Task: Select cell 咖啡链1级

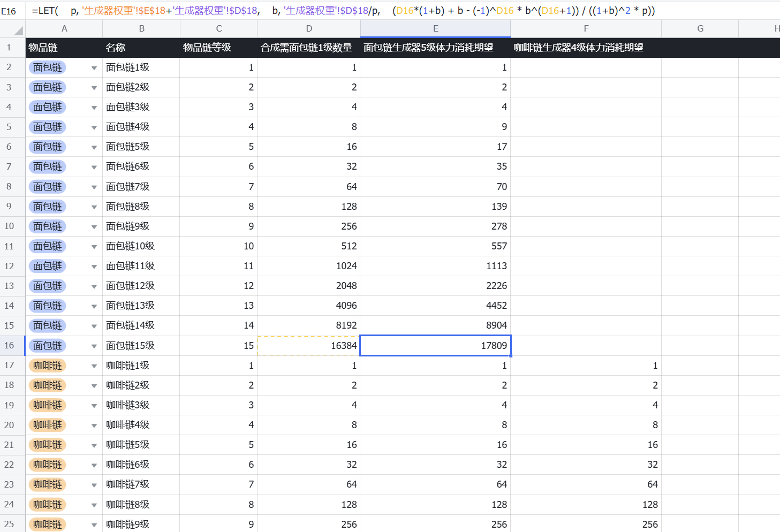Action: (x=141, y=366)
